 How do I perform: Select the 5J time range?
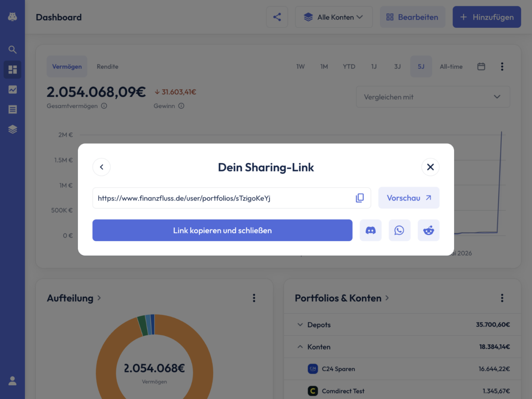[421, 66]
